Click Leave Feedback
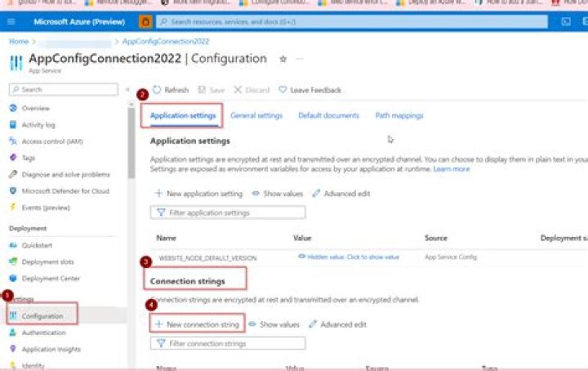Screen dimensions: 588x371 [310, 90]
